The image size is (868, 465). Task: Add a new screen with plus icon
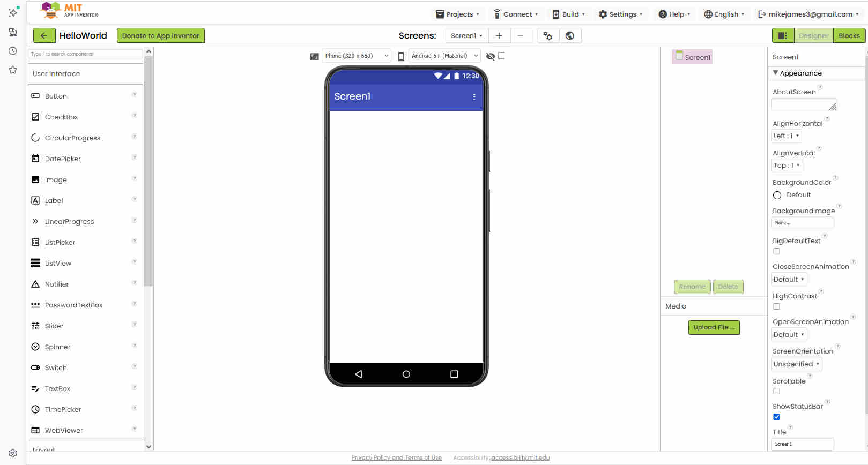tap(499, 36)
